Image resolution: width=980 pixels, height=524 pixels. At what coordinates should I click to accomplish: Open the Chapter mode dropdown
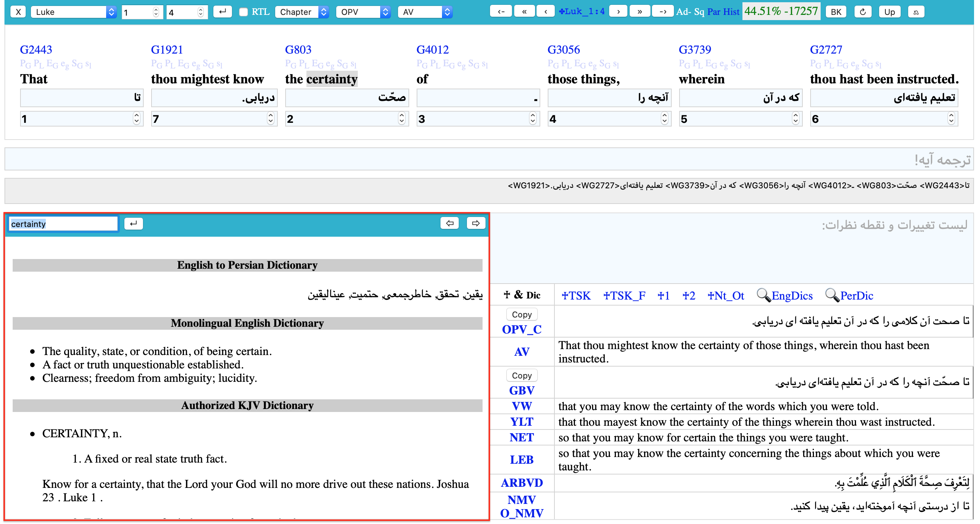[302, 12]
